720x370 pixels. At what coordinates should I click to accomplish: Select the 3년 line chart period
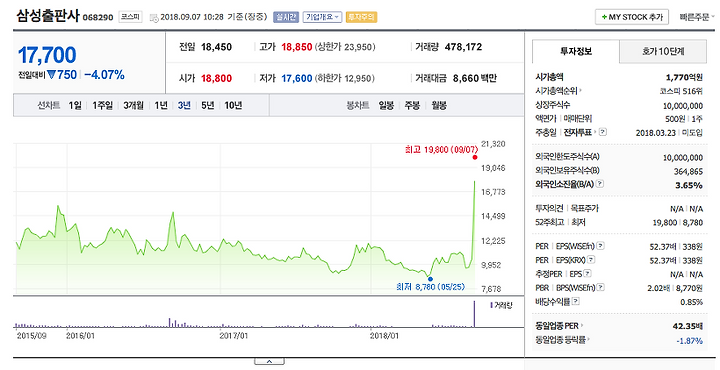point(184,106)
